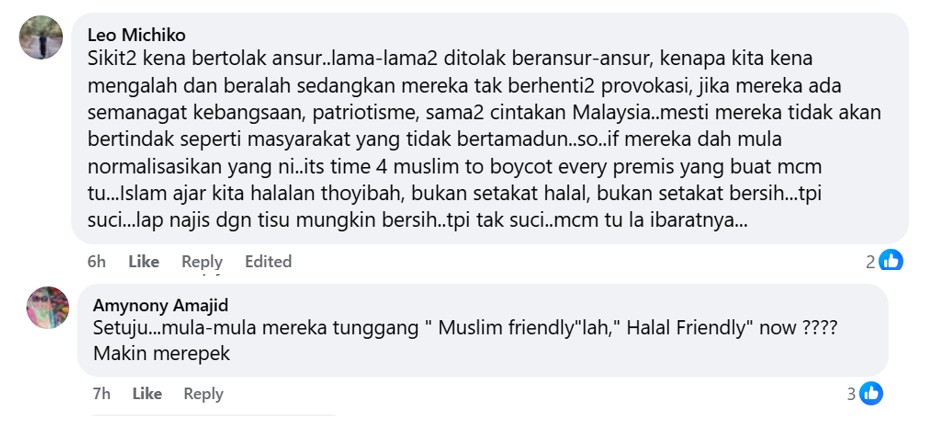Show who reacted via count 2
925x431 pixels.
[x=871, y=262]
